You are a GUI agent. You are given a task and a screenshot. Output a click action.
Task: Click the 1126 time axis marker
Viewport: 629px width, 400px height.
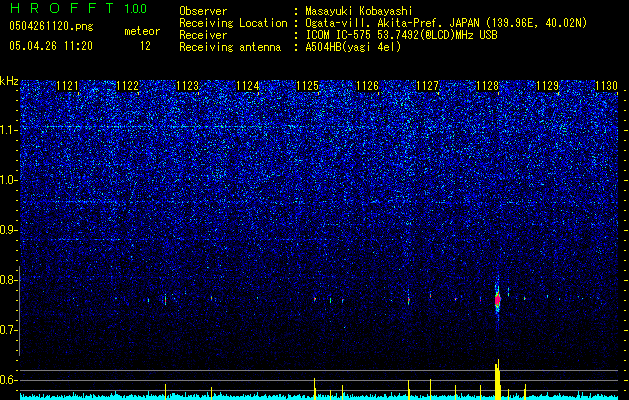tap(367, 86)
